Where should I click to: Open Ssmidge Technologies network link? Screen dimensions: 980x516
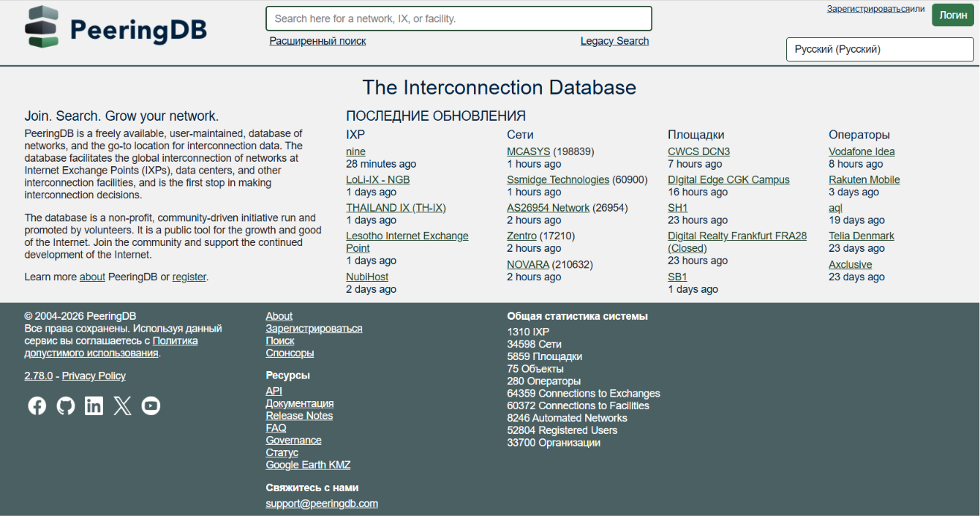(558, 179)
